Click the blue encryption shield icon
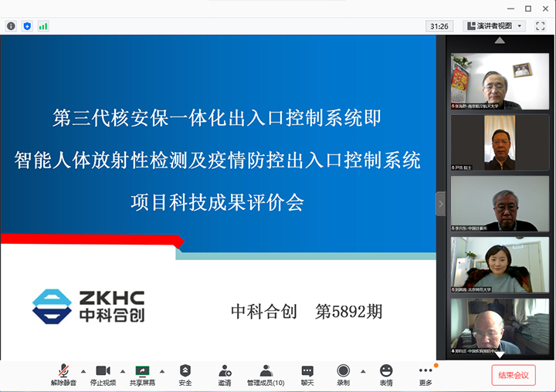This screenshot has height=392, width=556. click(27, 26)
